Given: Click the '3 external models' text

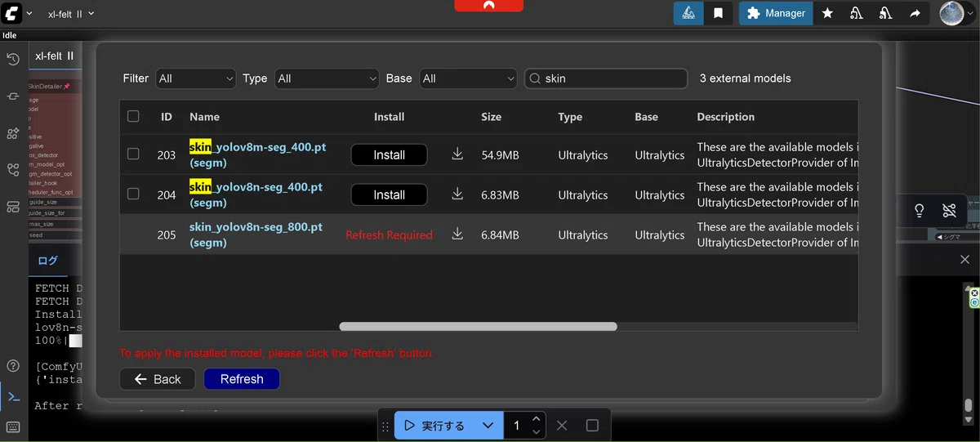Looking at the screenshot, I should click(x=745, y=78).
